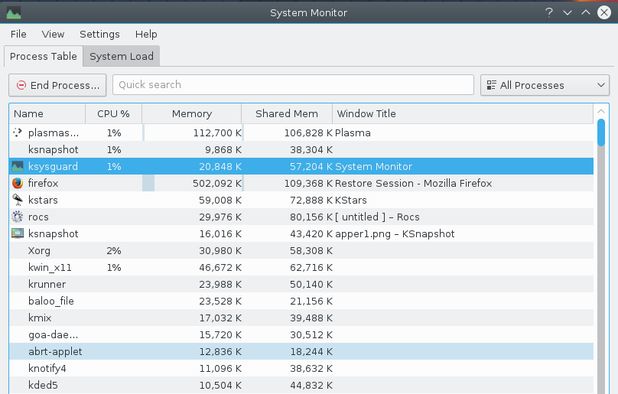The image size is (618, 394).
Task: Select the krunner process row
Action: pos(301,284)
